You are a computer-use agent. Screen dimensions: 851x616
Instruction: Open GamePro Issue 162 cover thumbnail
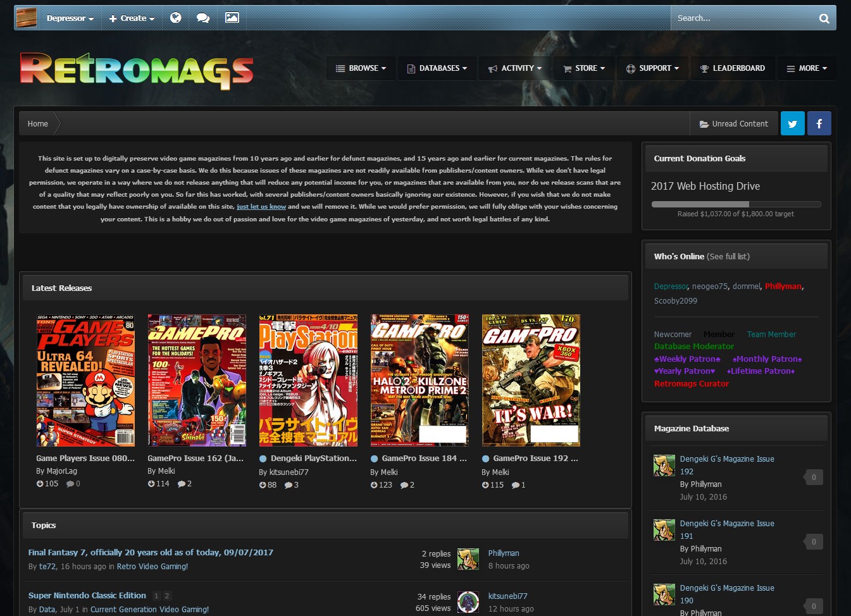point(197,380)
